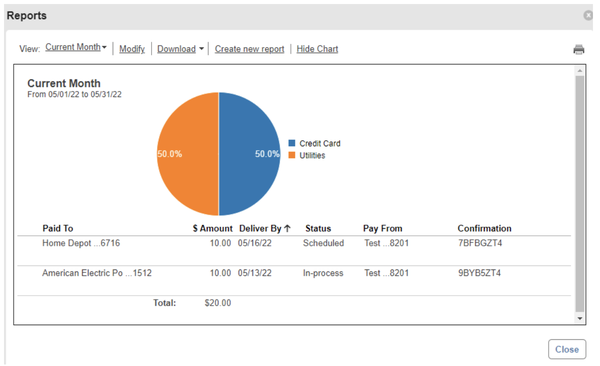Click the orange Utilities legend swatch
The height and width of the screenshot is (366, 600).
pyautogui.click(x=292, y=155)
